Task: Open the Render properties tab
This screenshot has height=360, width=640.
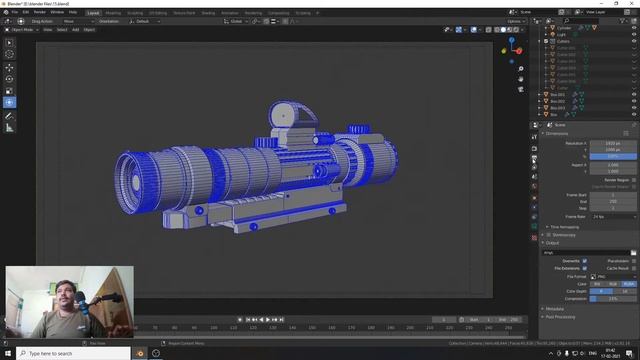Action: [534, 149]
